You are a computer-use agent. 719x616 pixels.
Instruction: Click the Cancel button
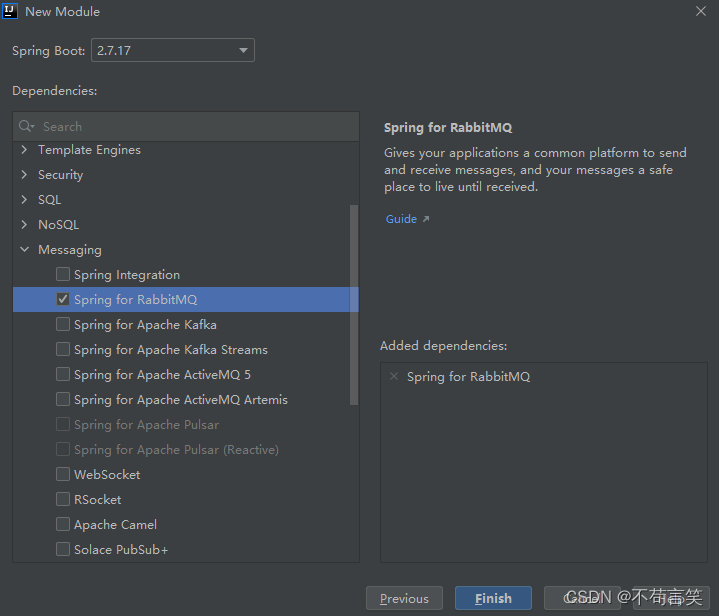[582, 598]
